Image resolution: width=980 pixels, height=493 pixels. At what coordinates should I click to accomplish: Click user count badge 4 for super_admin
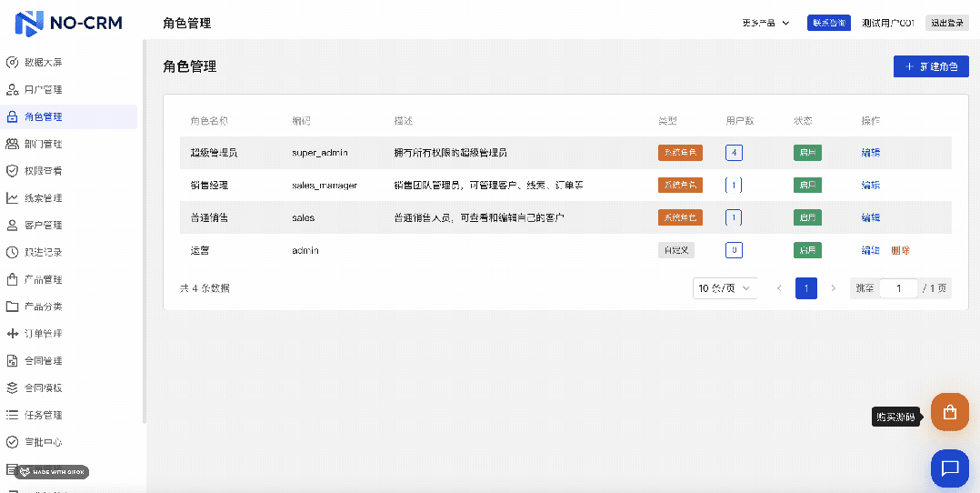(x=734, y=153)
